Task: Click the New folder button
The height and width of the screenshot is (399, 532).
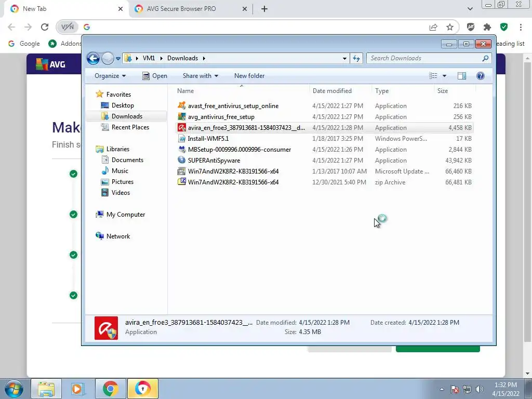Action: [249, 76]
